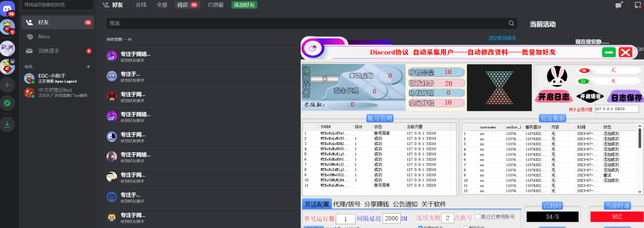Open 消息请求 in sidebar
This screenshot has height=228, width=644.
[x=58, y=51]
